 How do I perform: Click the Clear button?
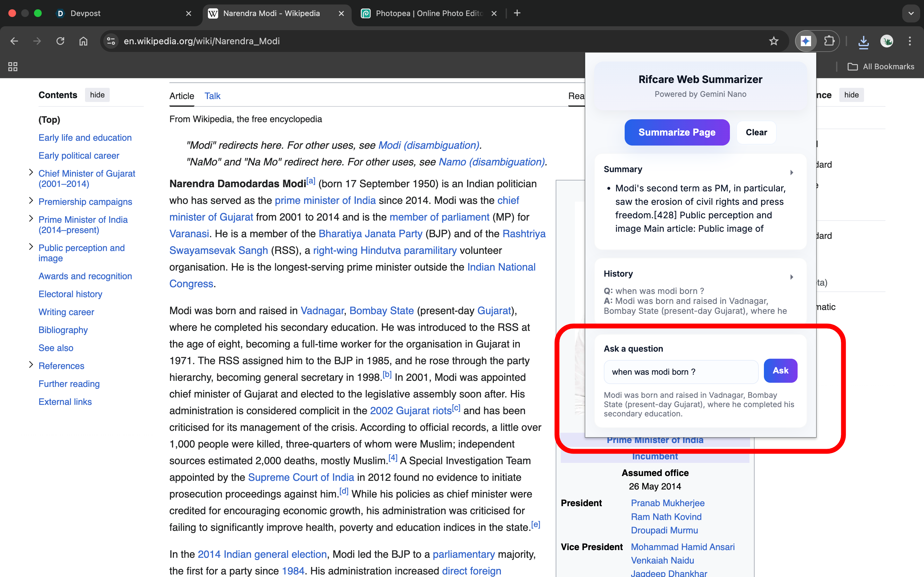(756, 132)
